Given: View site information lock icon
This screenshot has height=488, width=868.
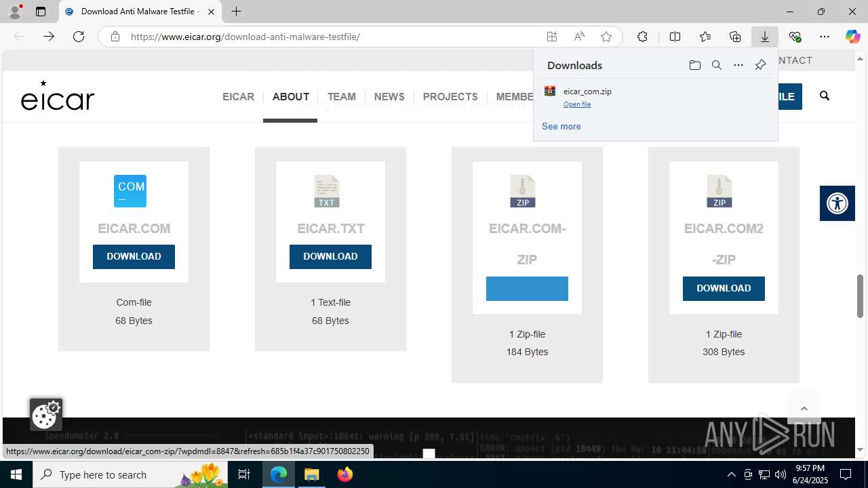Looking at the screenshot, I should coord(115,37).
